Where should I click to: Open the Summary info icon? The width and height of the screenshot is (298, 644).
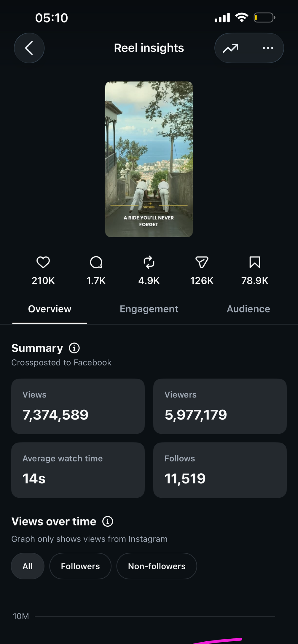pyautogui.click(x=74, y=348)
